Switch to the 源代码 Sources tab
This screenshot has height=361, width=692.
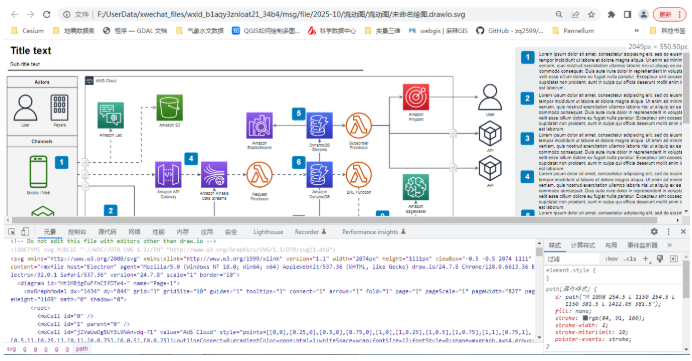[107, 232]
